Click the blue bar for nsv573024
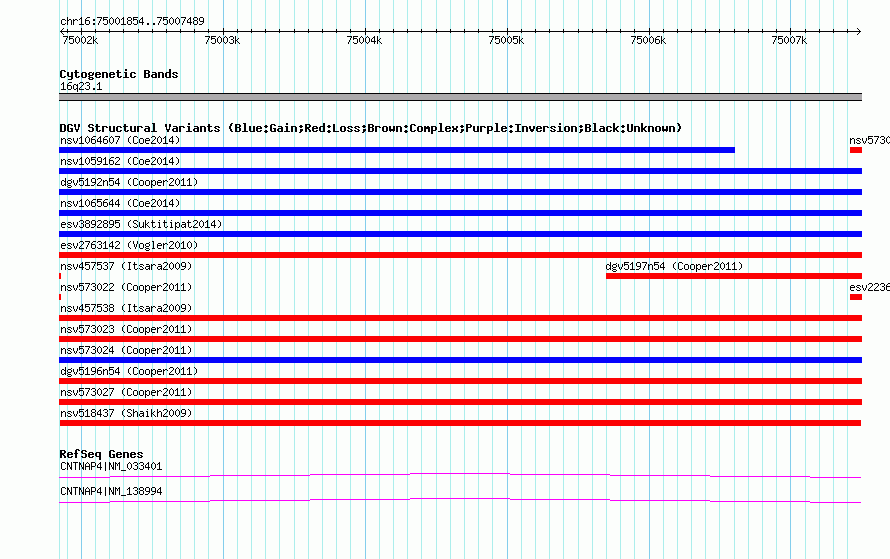Image resolution: width=890 pixels, height=559 pixels. pos(460,360)
